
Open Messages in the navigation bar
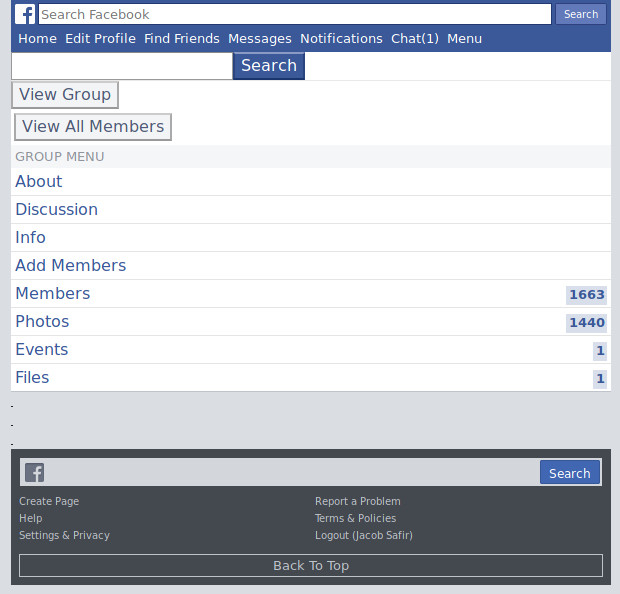click(x=260, y=39)
